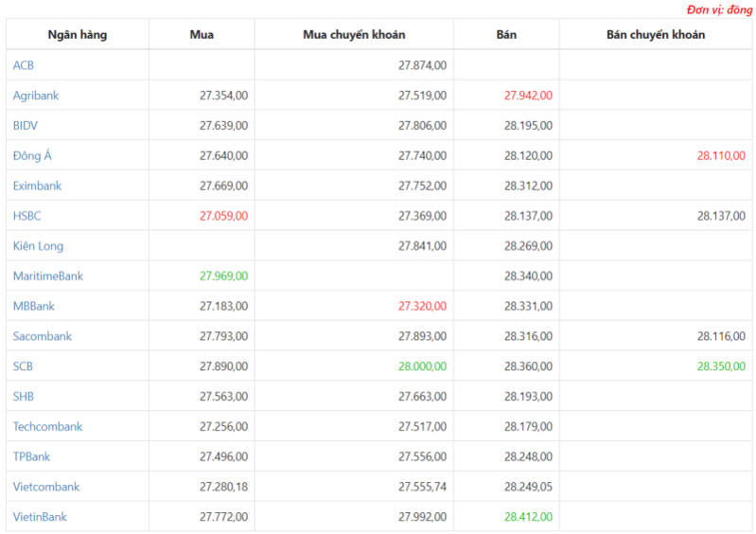
Task: Open the Sacombank link
Action: (42, 336)
